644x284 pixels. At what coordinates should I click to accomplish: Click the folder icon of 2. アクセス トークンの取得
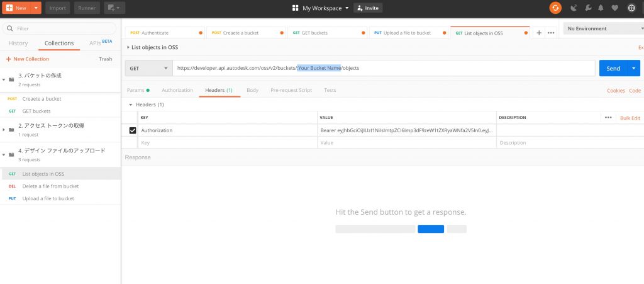[x=11, y=130]
